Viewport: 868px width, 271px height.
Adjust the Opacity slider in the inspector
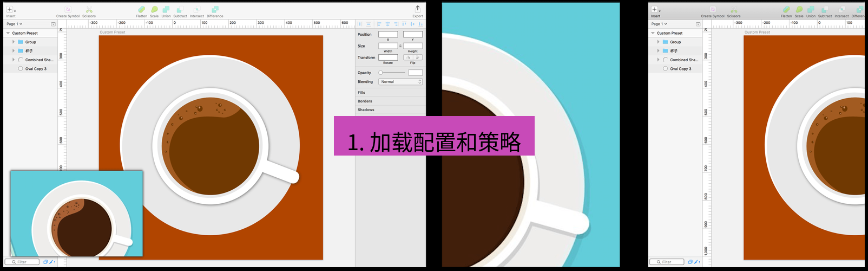392,73
